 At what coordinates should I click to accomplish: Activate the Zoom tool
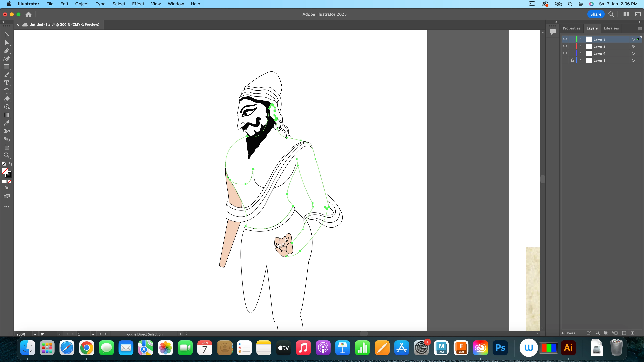(x=7, y=155)
